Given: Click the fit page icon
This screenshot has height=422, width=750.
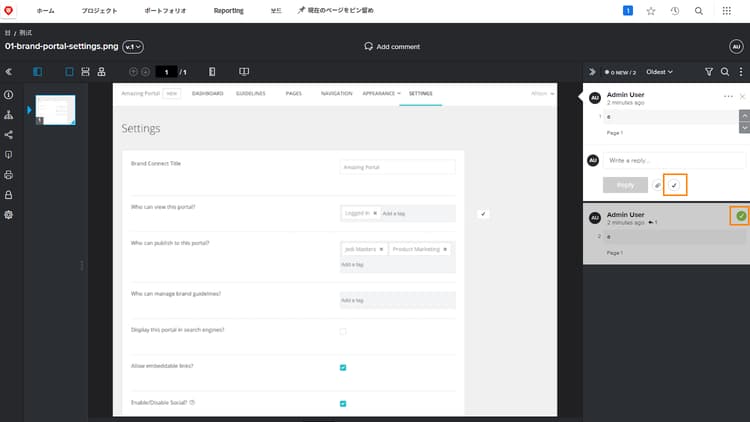Looking at the screenshot, I should pos(212,72).
